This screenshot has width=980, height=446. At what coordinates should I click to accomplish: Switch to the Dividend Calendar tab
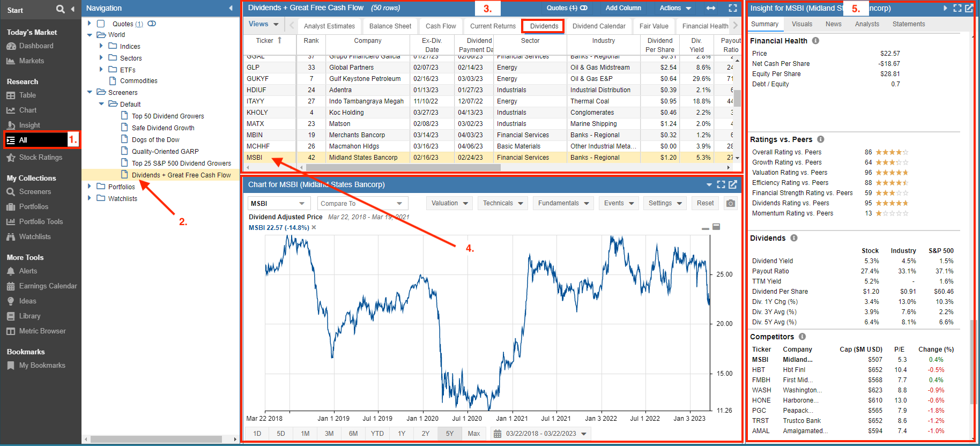point(599,26)
